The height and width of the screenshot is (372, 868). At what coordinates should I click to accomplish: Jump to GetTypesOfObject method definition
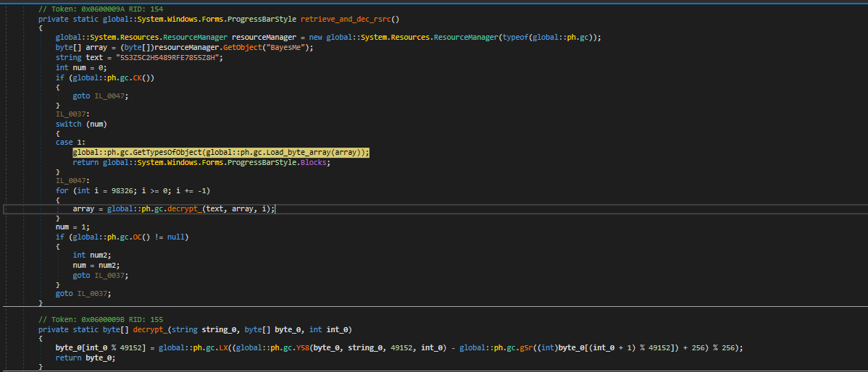164,153
